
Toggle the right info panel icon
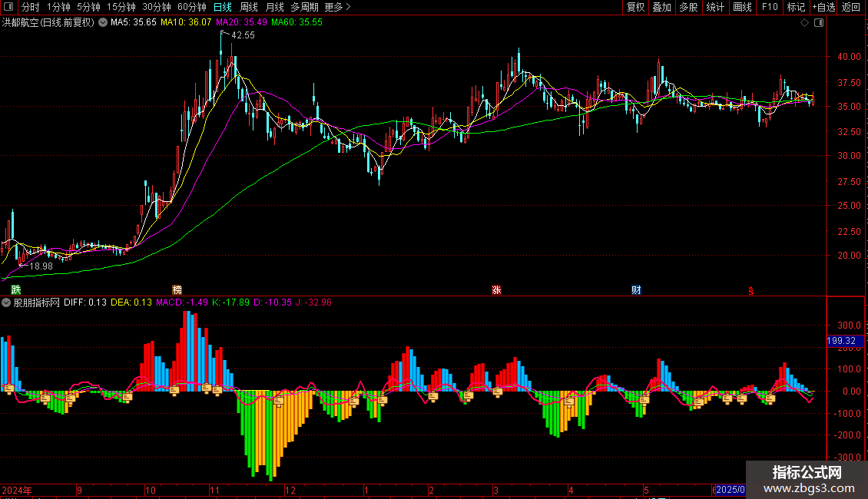[x=819, y=23]
